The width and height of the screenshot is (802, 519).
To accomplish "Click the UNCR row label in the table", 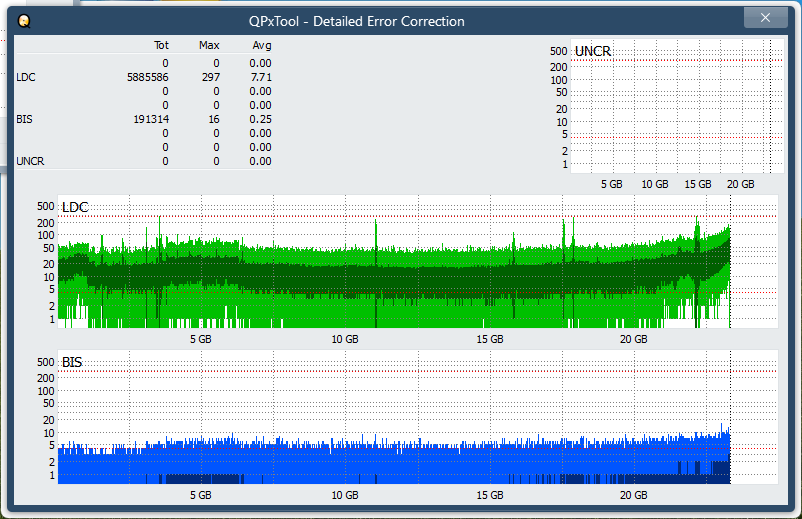I will pos(31,161).
